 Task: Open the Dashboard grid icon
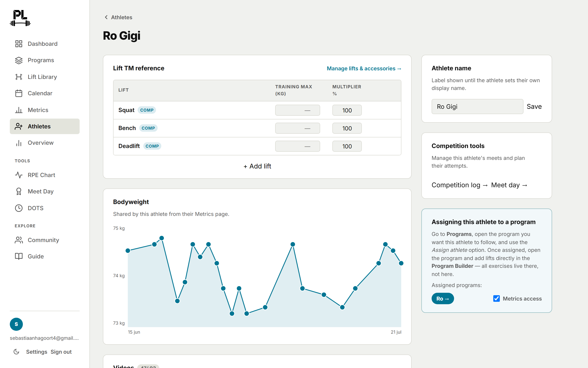(x=19, y=44)
